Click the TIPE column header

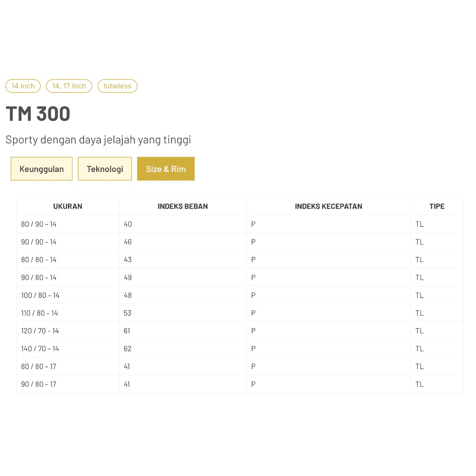point(436,206)
